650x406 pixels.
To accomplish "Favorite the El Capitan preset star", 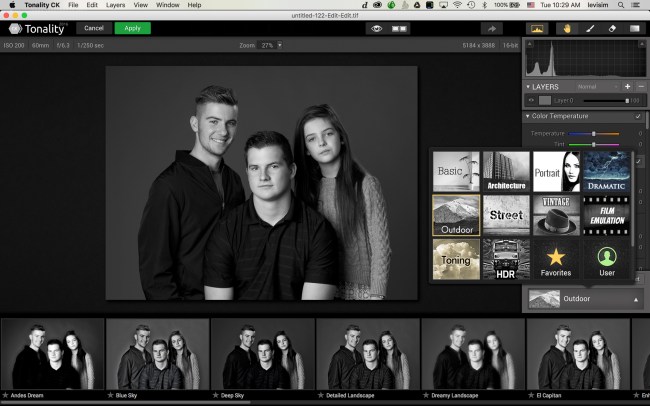I will pyautogui.click(x=531, y=395).
